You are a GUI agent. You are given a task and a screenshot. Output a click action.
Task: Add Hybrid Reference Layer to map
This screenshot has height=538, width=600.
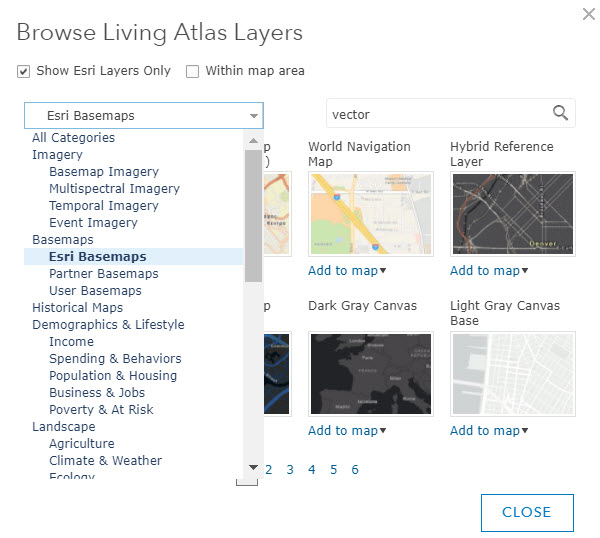(489, 271)
